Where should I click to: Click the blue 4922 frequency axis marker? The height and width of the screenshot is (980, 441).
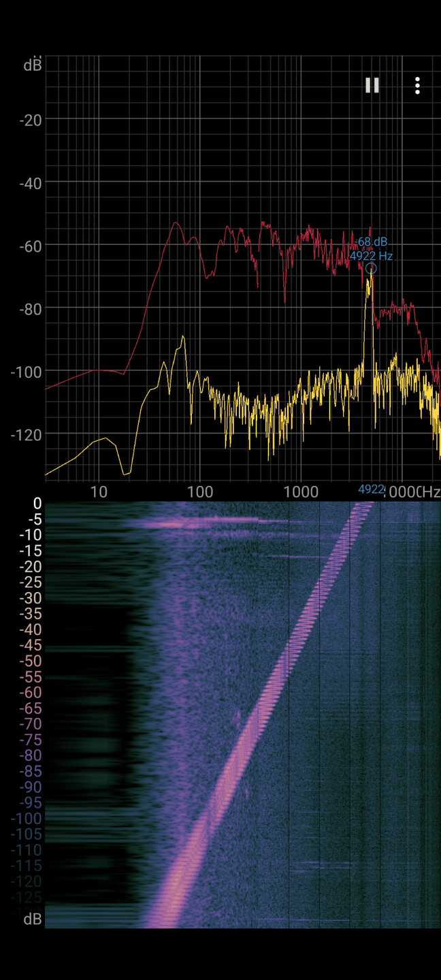point(372,489)
